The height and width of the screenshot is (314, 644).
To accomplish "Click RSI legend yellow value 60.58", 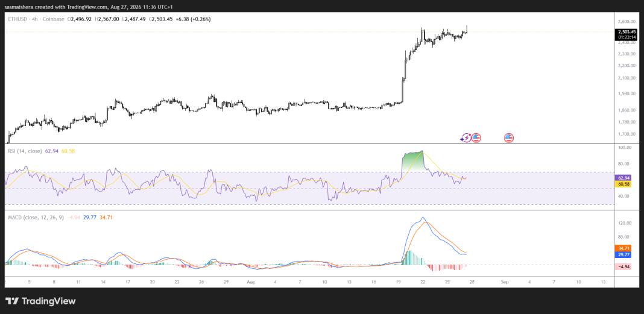I will point(68,151).
